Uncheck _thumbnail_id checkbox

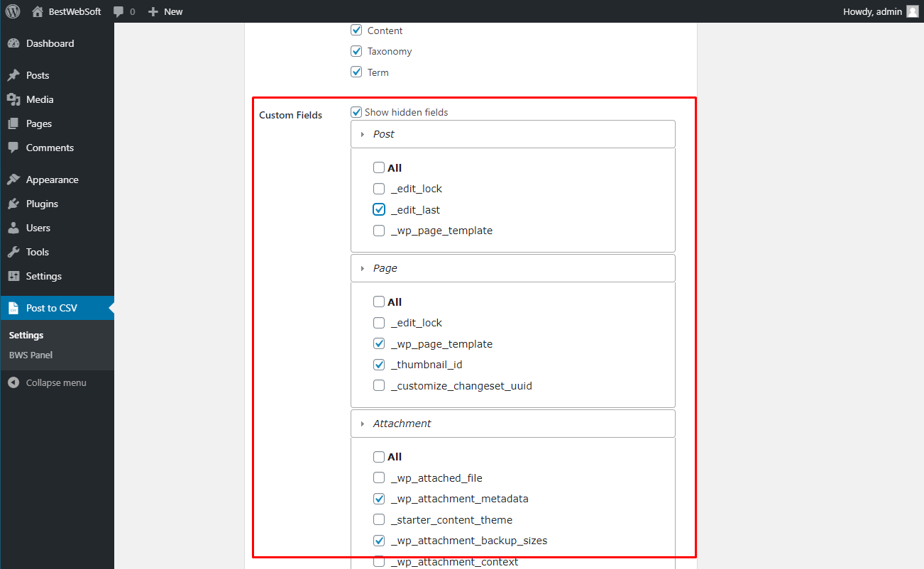tap(379, 365)
